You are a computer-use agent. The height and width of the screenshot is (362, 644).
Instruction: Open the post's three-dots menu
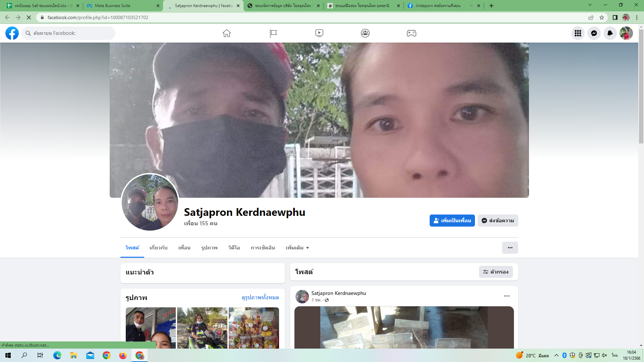pos(507,296)
